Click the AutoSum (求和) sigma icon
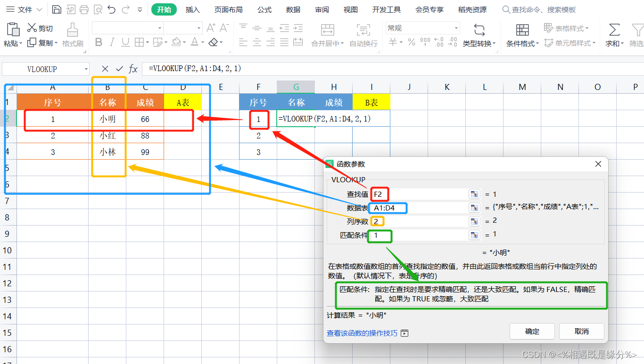The image size is (644, 364). [614, 30]
